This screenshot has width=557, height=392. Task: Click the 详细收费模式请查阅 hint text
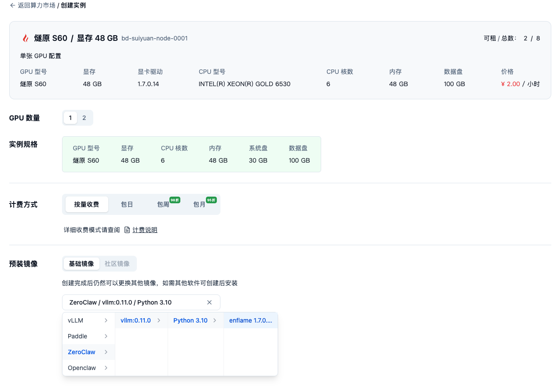92,230
